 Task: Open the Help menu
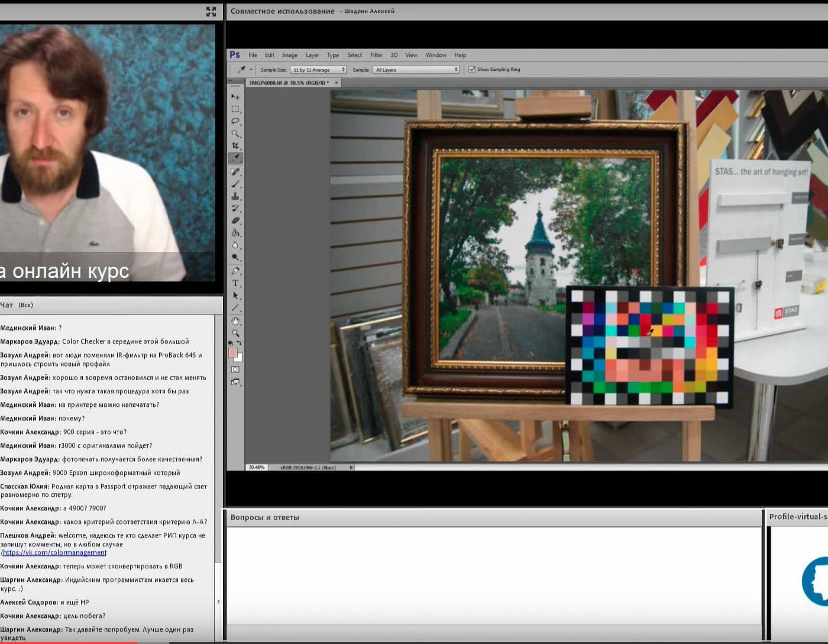pyautogui.click(x=460, y=55)
